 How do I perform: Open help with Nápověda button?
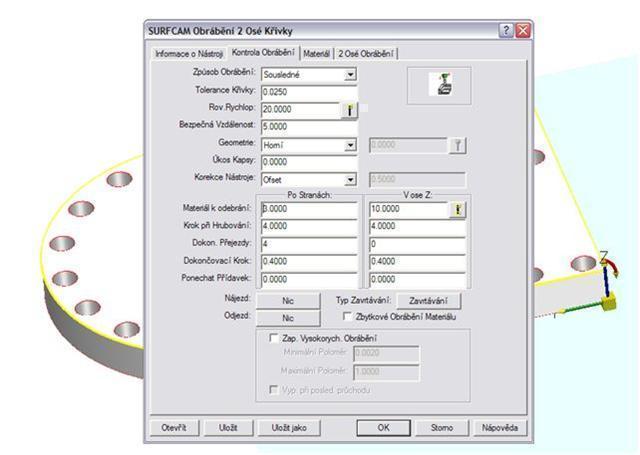(x=500, y=428)
